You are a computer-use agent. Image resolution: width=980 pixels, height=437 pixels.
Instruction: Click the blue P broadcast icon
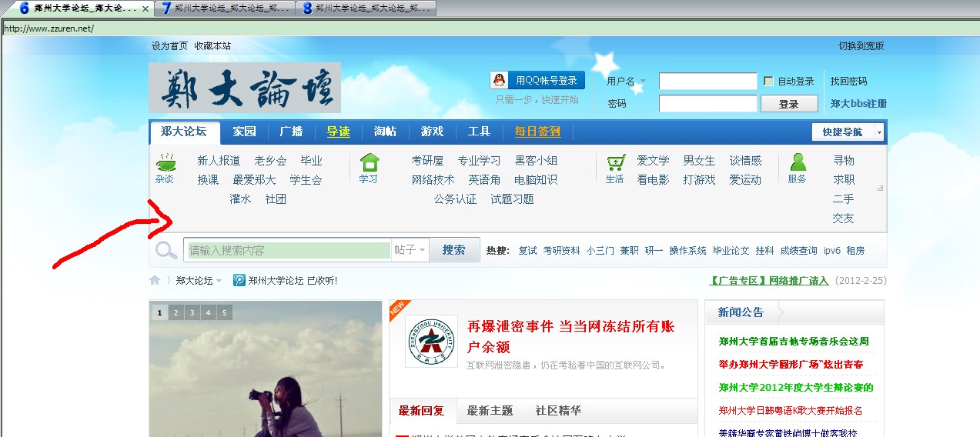[x=239, y=281]
